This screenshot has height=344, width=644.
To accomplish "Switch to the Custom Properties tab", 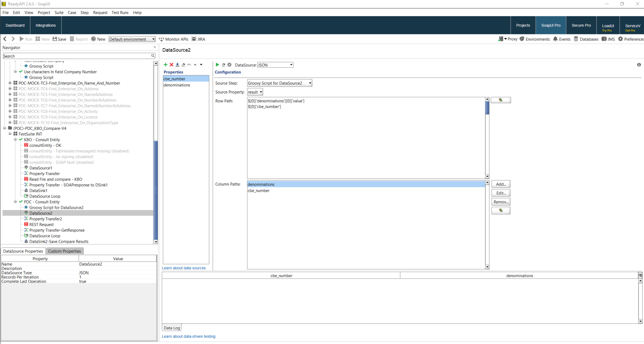I will pyautogui.click(x=64, y=251).
